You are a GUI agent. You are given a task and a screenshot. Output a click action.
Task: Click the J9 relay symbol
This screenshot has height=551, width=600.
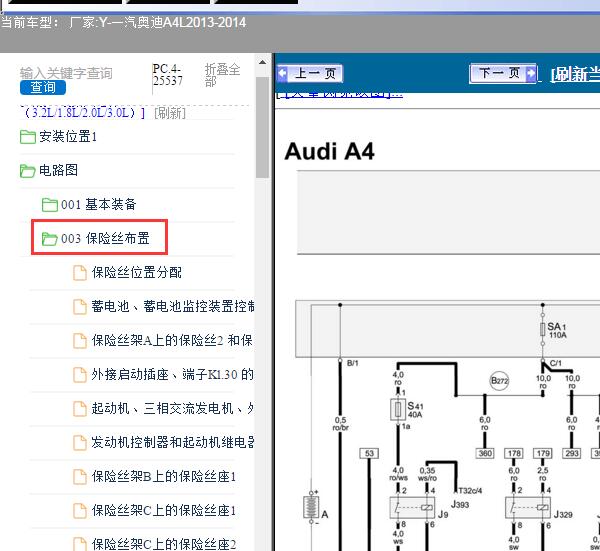[x=412, y=508]
